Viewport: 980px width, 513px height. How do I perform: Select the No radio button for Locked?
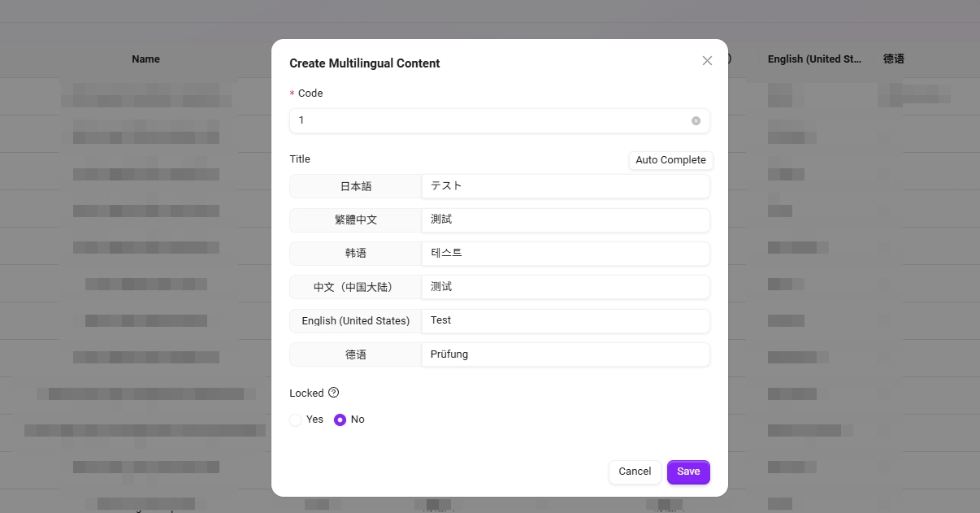point(340,420)
